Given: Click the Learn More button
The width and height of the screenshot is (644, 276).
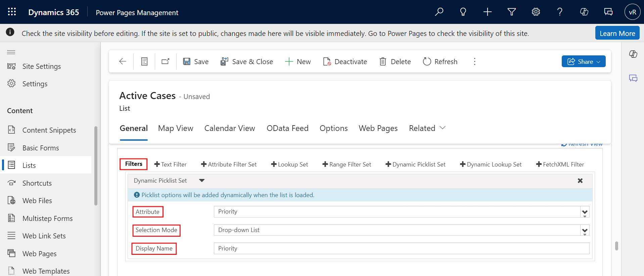Looking at the screenshot, I should tap(617, 33).
